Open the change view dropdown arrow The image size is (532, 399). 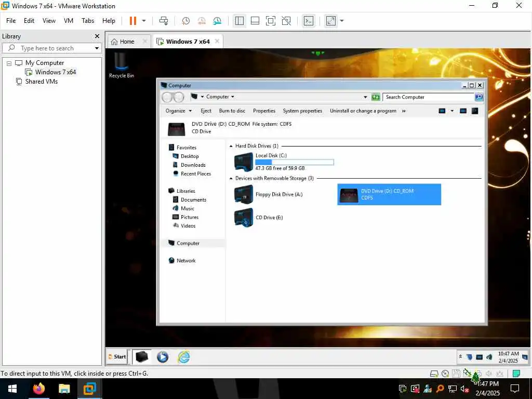pyautogui.click(x=452, y=111)
